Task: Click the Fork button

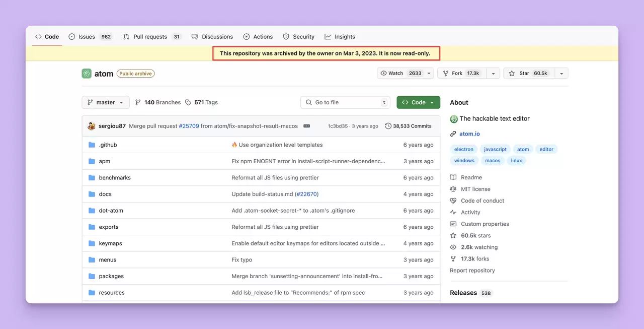Action: (461, 73)
